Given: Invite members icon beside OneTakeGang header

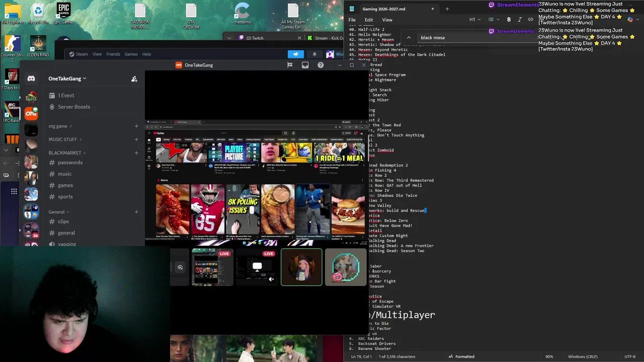Looking at the screenshot, I should pyautogui.click(x=134, y=79).
